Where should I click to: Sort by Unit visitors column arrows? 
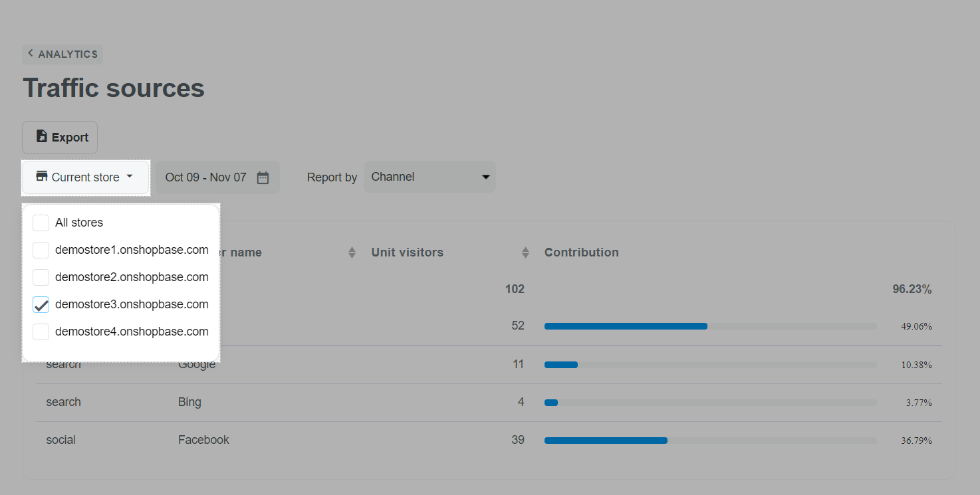coord(525,252)
